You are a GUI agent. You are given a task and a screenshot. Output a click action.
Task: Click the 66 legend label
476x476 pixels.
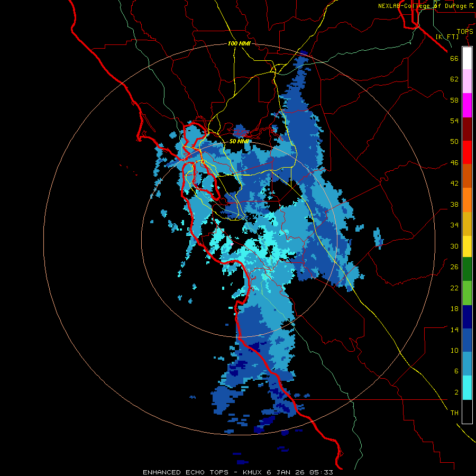point(454,58)
